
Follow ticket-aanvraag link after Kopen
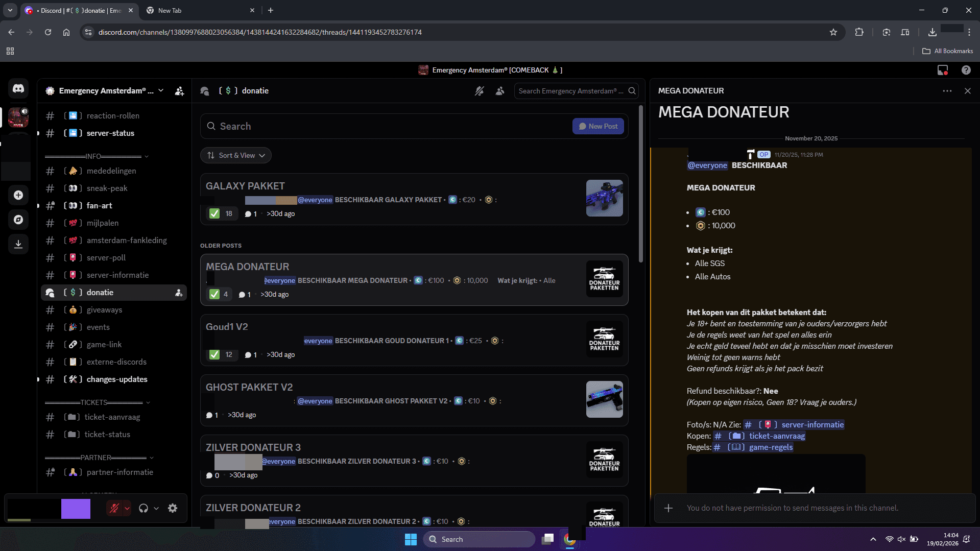(759, 436)
